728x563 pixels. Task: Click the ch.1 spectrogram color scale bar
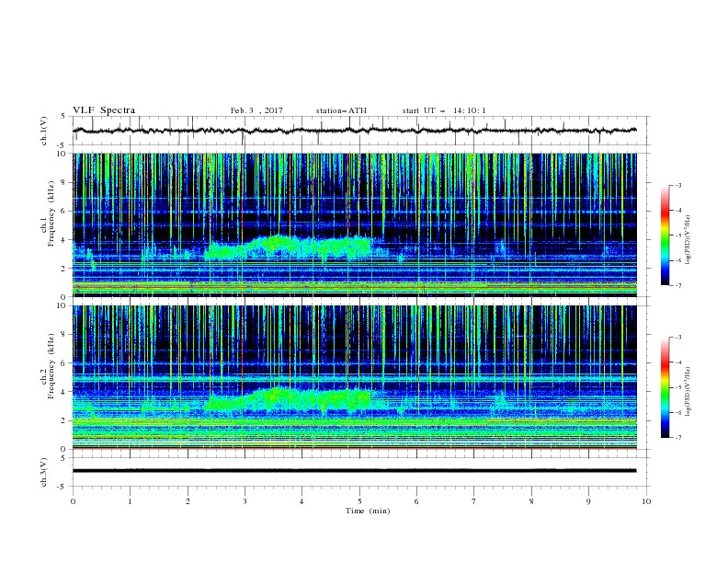click(665, 236)
